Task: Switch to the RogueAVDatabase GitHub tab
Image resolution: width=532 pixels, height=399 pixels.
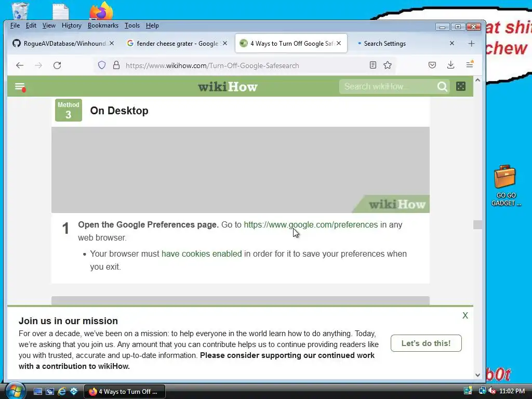Action: (x=63, y=44)
